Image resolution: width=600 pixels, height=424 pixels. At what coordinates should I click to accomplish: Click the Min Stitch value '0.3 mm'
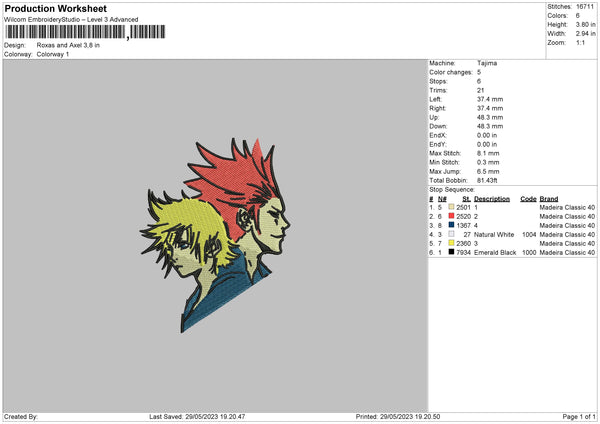coord(488,162)
